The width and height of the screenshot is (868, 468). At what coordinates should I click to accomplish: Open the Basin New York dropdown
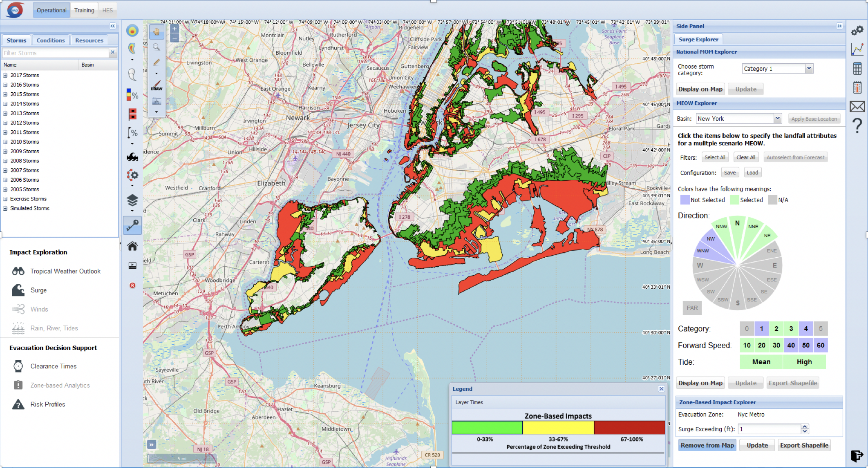click(777, 118)
